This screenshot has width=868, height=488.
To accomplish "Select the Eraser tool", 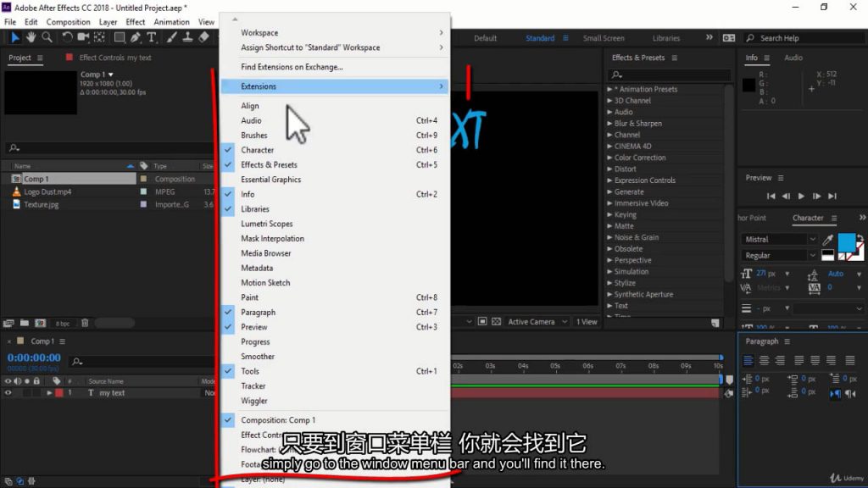I will tap(203, 37).
